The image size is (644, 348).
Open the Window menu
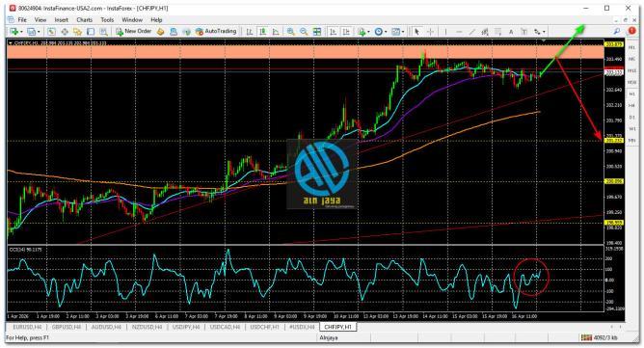[x=132, y=19]
